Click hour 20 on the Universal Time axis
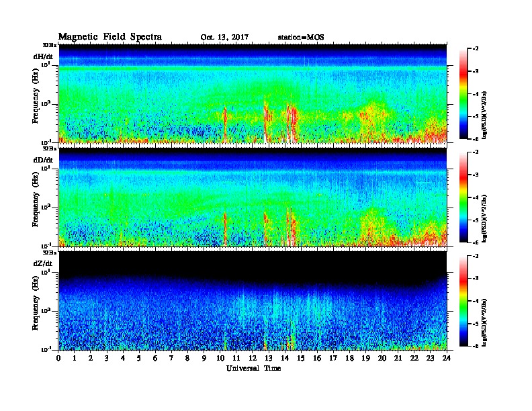Viewport: 532px width, 411px height. (382, 358)
